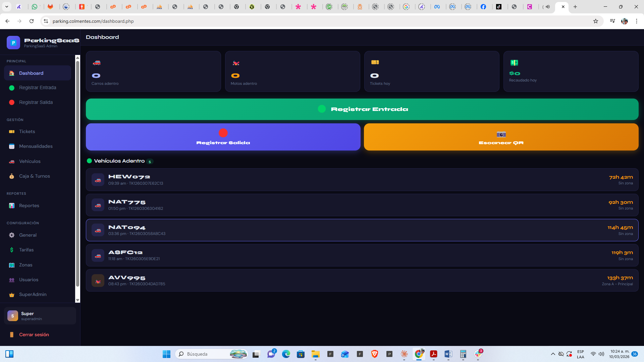This screenshot has height=362, width=644.
Task: Open the browser tab search dropdown arrow
Action: (x=6, y=7)
